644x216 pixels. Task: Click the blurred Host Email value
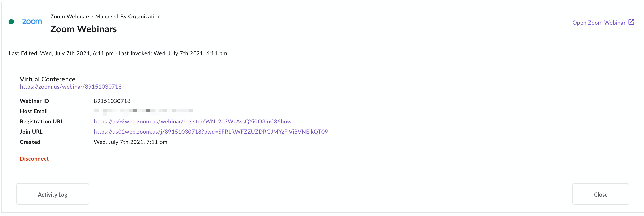tap(144, 111)
